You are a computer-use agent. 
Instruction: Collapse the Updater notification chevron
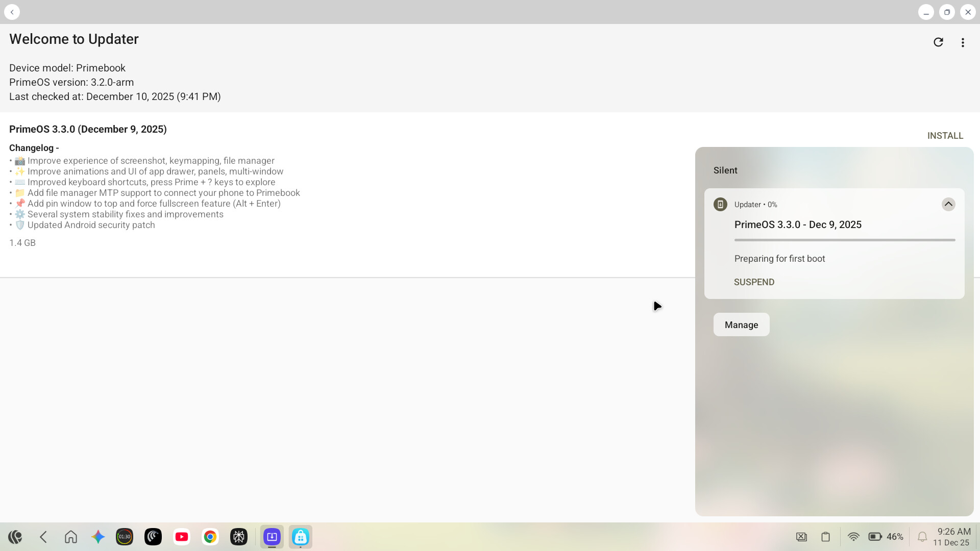pos(948,204)
